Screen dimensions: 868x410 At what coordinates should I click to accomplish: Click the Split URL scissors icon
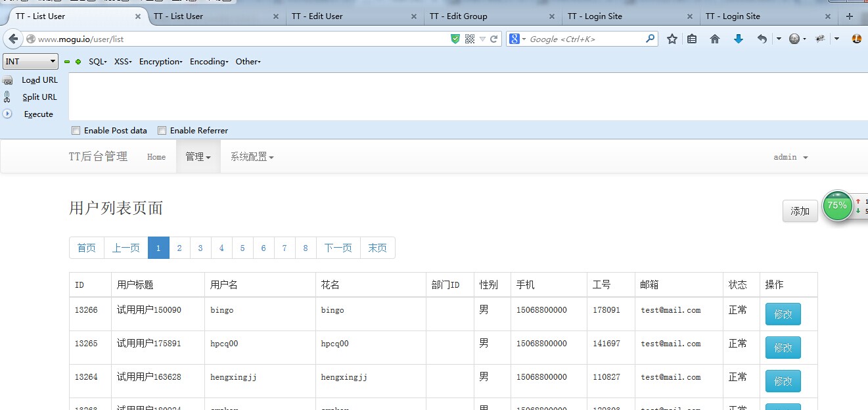point(7,97)
